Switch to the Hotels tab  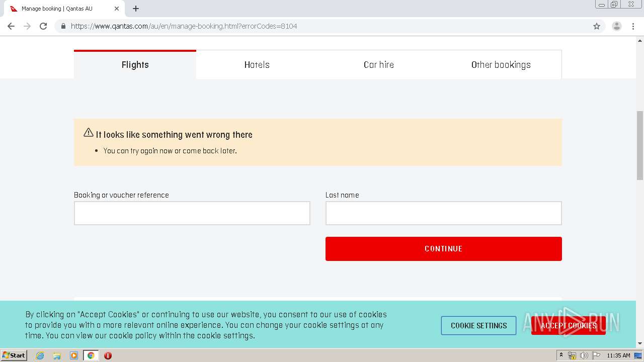[x=257, y=64]
